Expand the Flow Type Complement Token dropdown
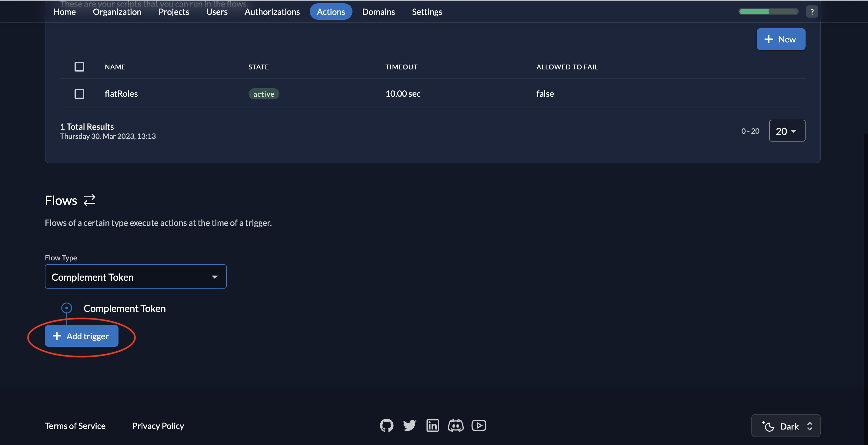 [135, 277]
